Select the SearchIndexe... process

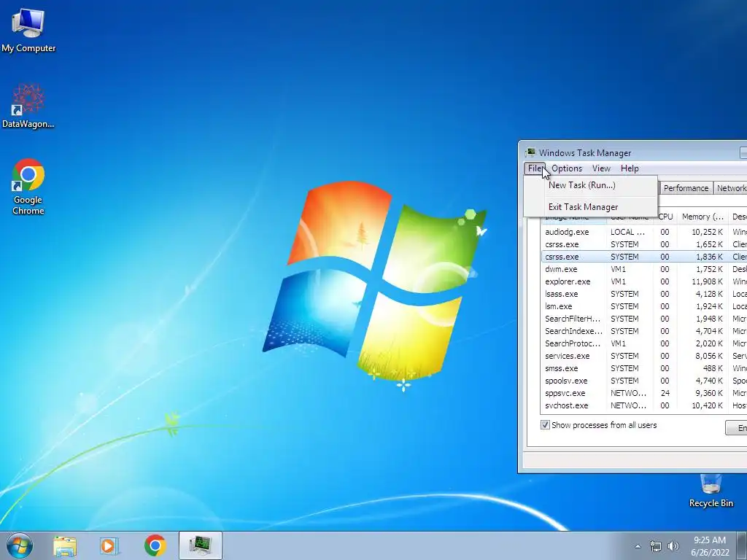[x=644, y=331]
